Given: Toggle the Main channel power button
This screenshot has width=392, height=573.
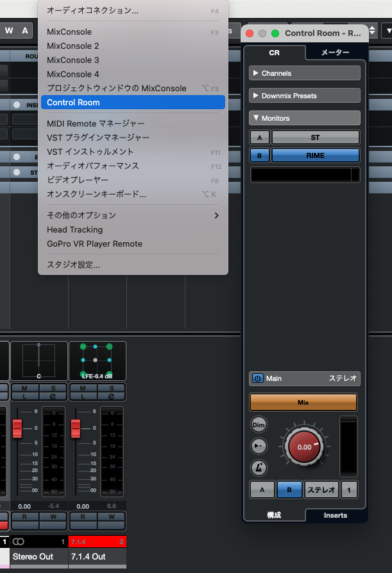Looking at the screenshot, I should 257,378.
